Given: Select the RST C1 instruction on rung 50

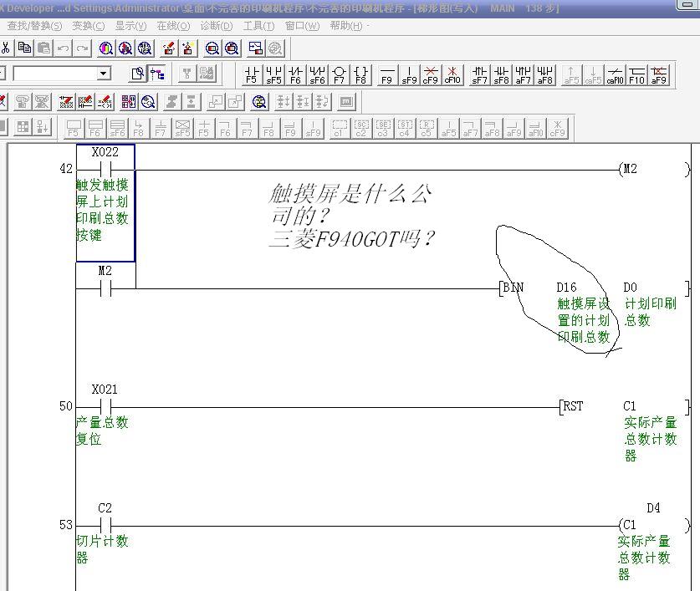Looking at the screenshot, I should [x=573, y=407].
